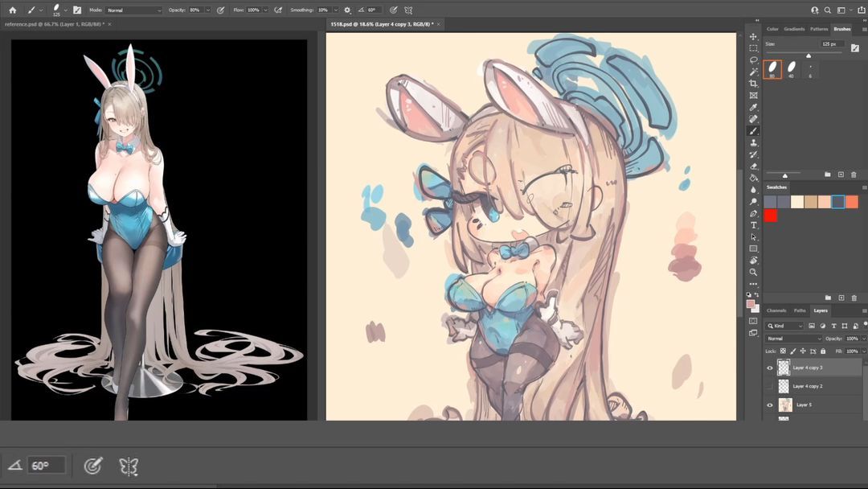
Task: Switch to the Paths tab
Action: coord(800,310)
